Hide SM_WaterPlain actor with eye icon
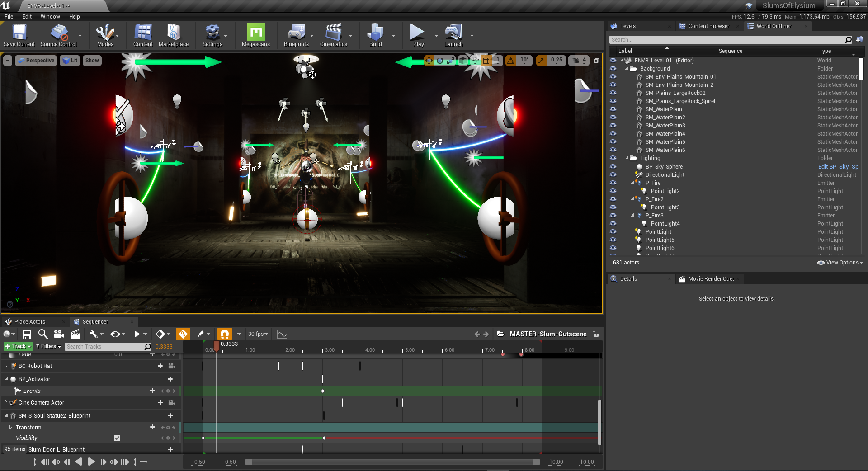 (613, 109)
